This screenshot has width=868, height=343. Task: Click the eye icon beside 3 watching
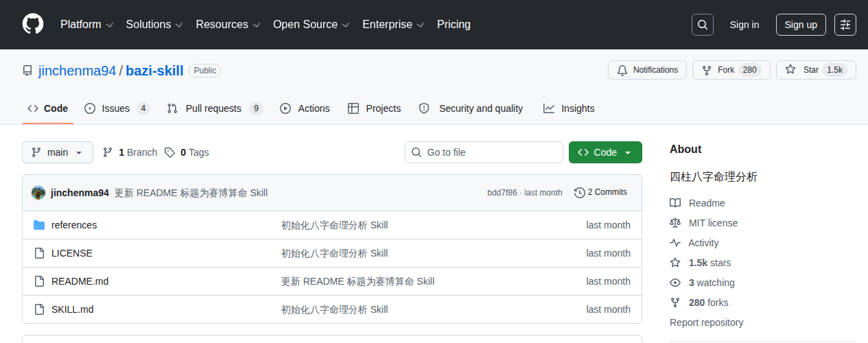[x=675, y=283]
